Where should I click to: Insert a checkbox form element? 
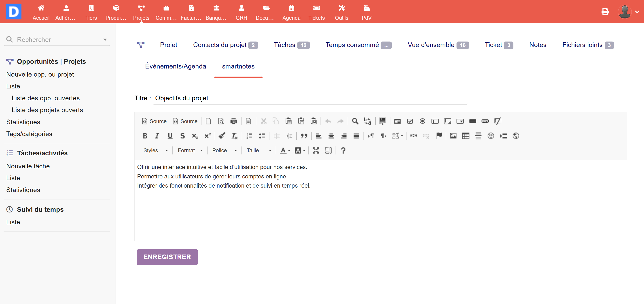click(410, 121)
